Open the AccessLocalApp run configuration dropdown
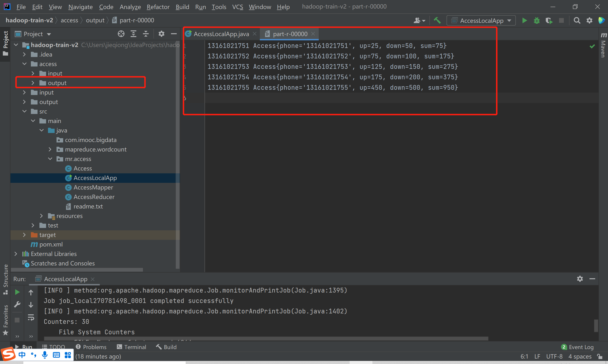The image size is (608, 364). click(481, 21)
